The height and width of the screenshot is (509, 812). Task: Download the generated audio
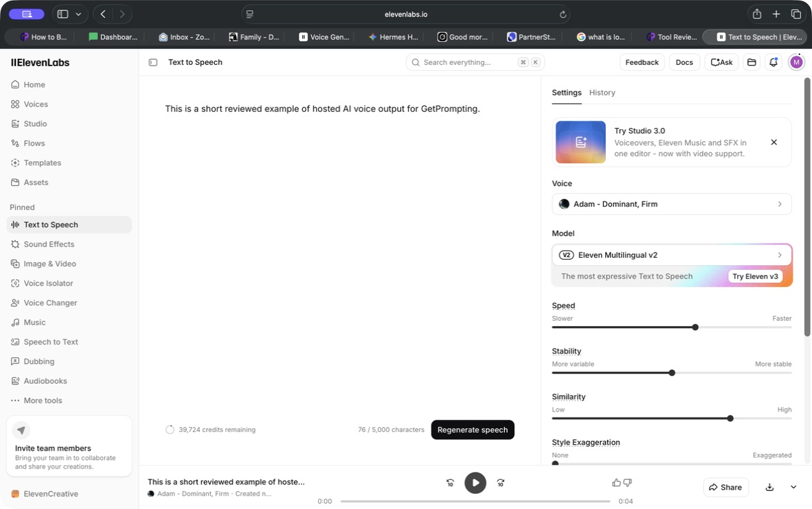(770, 487)
